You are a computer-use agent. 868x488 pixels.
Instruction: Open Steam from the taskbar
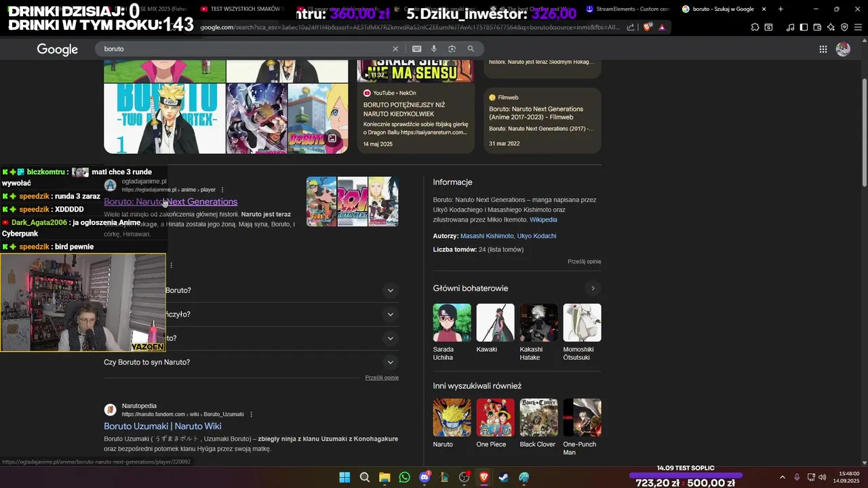[x=504, y=477]
